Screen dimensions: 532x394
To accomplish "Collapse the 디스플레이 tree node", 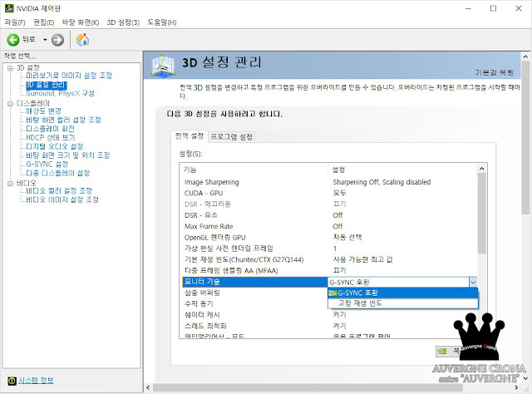I will (10, 103).
